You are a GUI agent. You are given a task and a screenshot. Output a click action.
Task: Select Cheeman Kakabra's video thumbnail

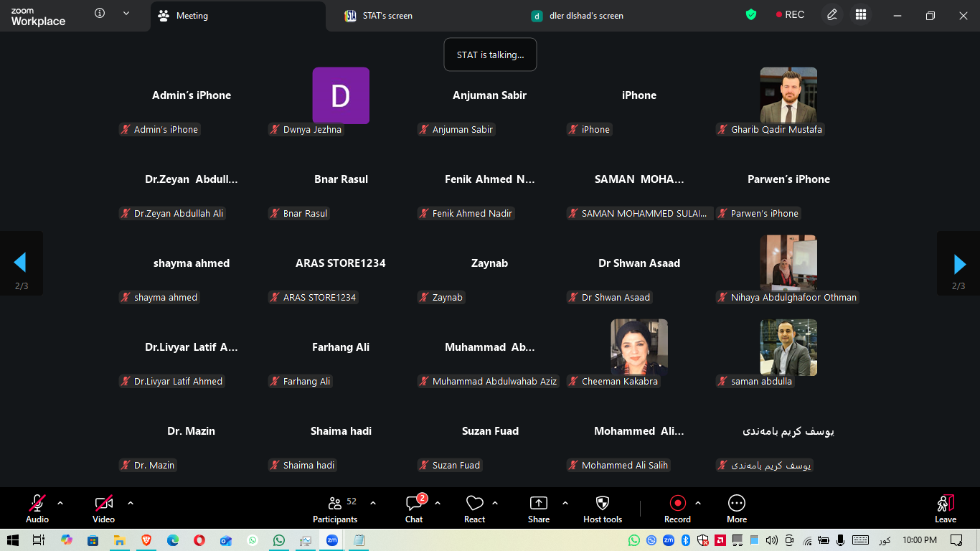coord(639,348)
